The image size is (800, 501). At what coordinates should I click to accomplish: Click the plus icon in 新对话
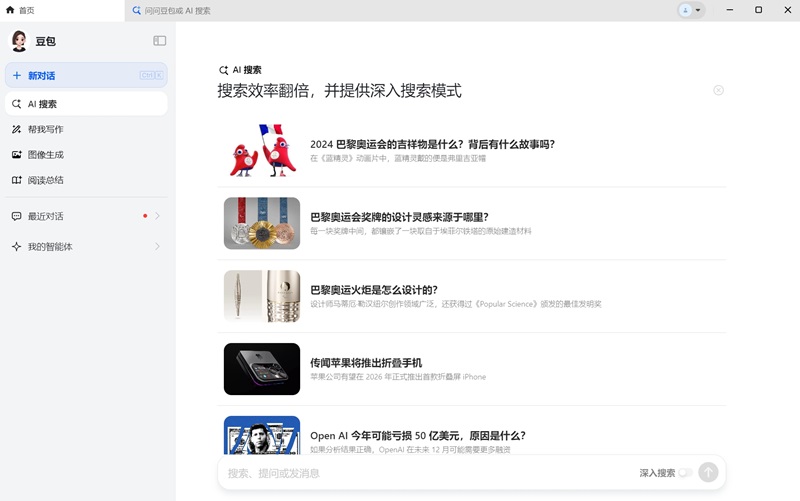17,76
